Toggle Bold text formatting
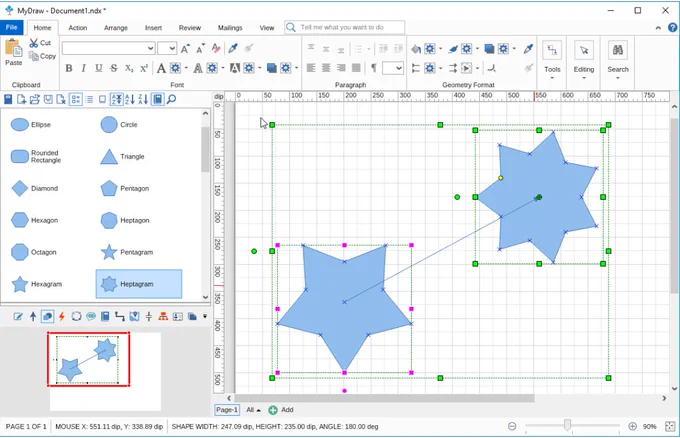The image size is (680, 438). [x=69, y=68]
